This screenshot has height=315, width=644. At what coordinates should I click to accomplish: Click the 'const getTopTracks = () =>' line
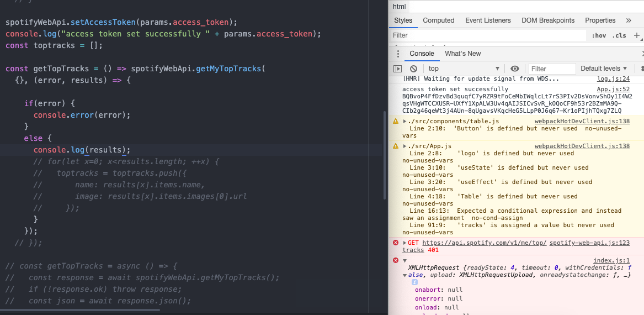(136, 69)
